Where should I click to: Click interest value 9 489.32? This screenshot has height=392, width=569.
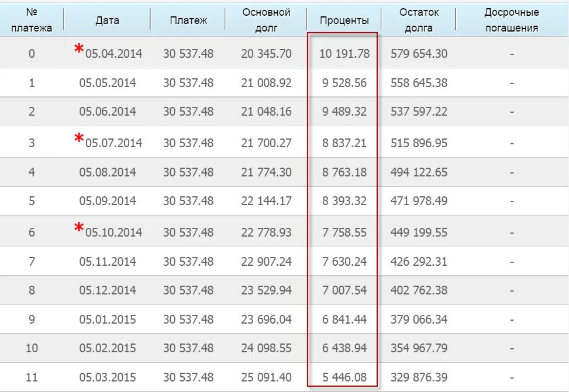(x=344, y=112)
